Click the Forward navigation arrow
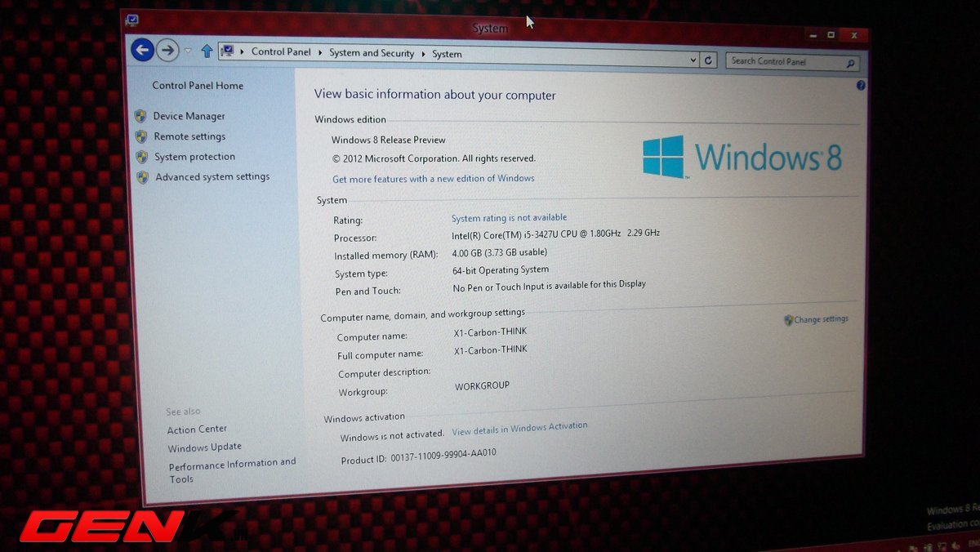The height and width of the screenshot is (552, 980). [x=167, y=51]
